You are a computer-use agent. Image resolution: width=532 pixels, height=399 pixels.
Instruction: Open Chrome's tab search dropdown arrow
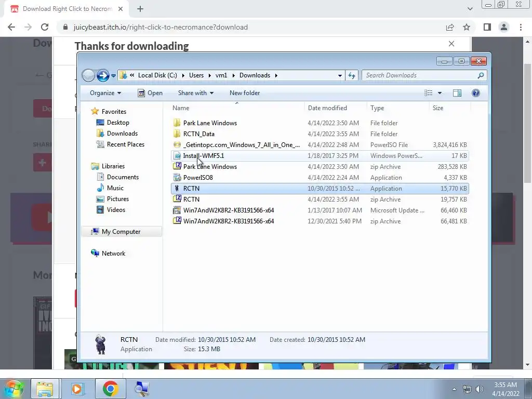(x=470, y=9)
